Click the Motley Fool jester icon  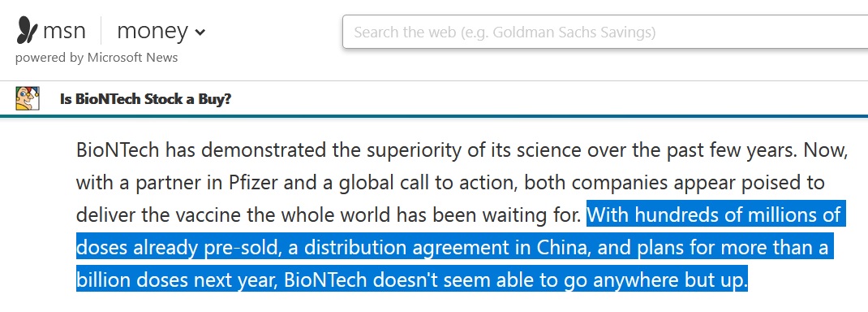[x=27, y=98]
